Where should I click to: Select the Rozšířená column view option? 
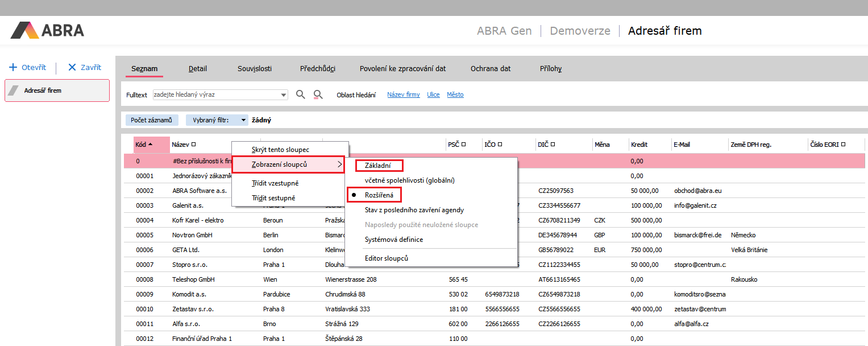tap(379, 195)
